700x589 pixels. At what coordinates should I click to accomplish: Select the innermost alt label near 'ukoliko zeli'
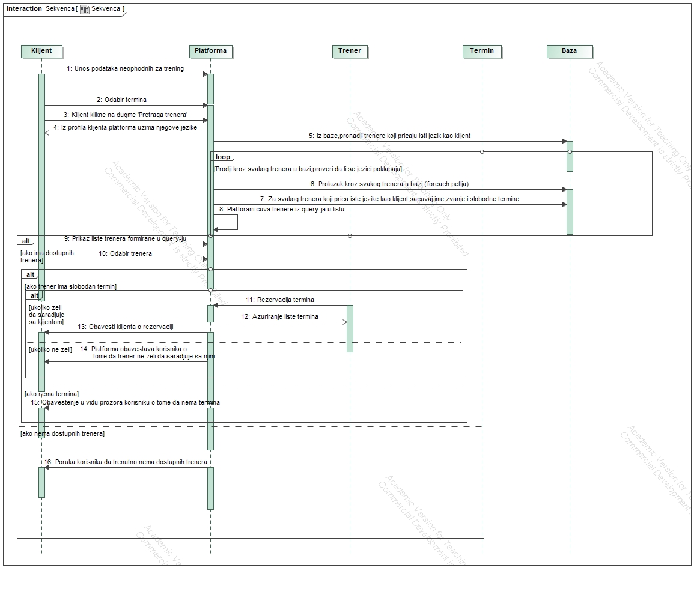[34, 296]
